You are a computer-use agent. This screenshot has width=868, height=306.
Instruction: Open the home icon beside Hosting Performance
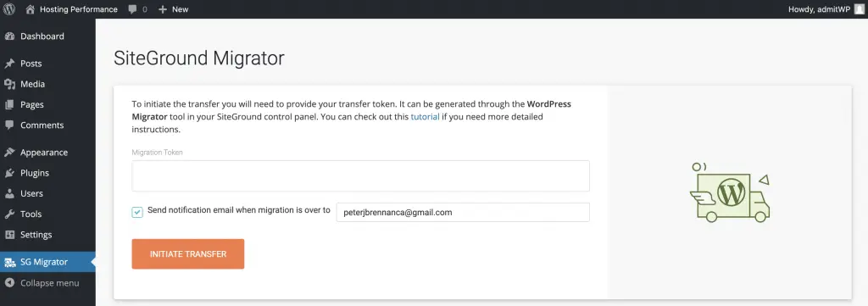30,8
